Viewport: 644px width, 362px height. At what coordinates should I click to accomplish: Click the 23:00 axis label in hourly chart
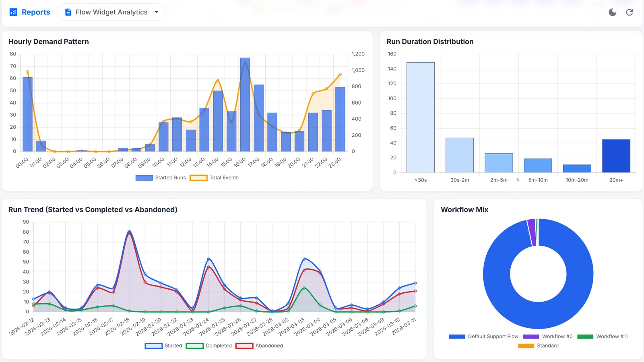click(335, 162)
